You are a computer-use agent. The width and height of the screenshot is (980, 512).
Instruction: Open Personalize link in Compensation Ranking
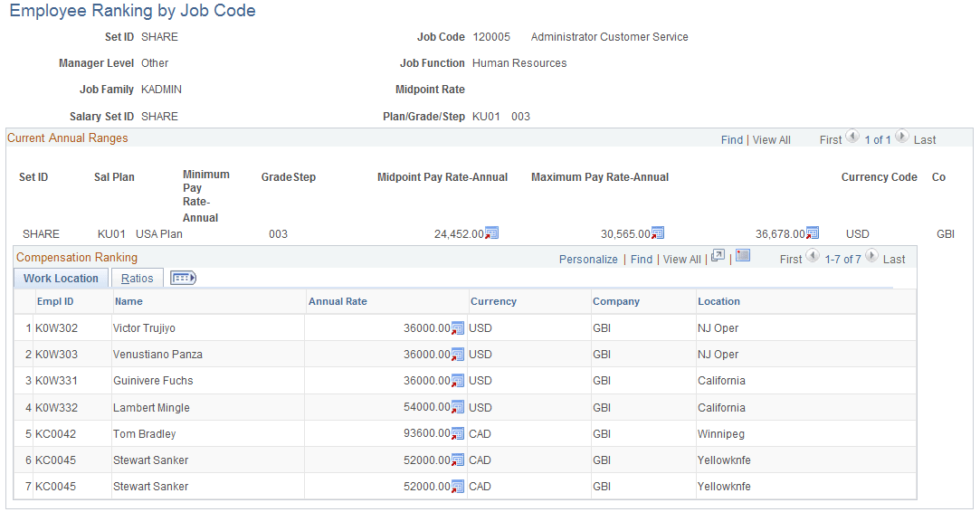(x=588, y=260)
